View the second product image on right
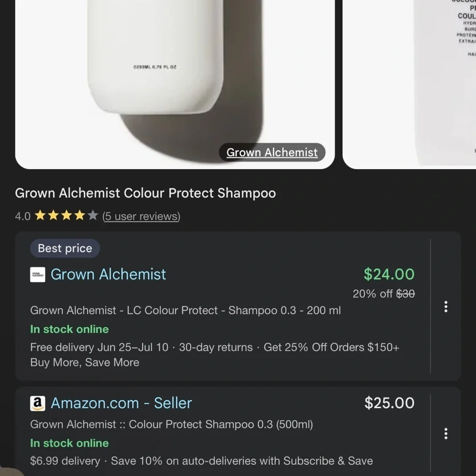476x476 pixels. [409, 84]
